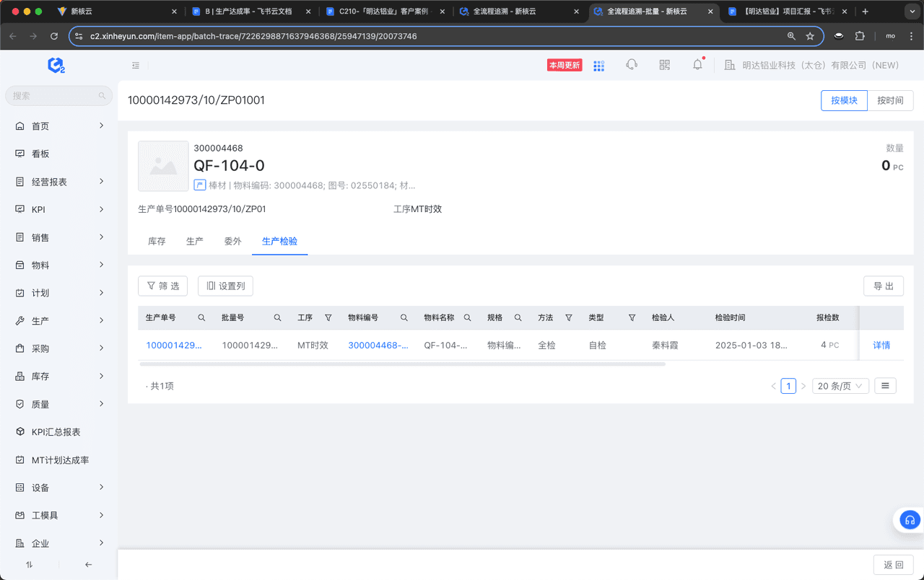The image size is (924, 580).
Task: Focus the sidebar 搜索 search field
Action: 59,95
